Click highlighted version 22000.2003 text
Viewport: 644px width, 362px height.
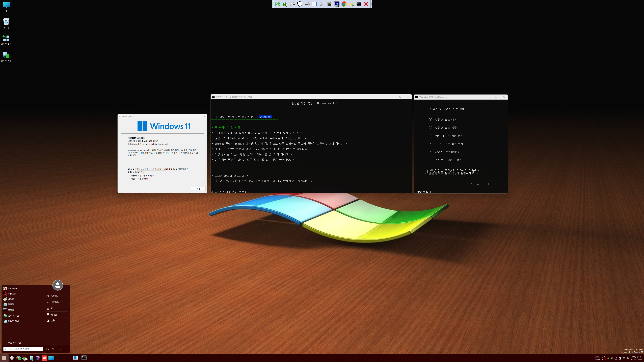(265, 117)
